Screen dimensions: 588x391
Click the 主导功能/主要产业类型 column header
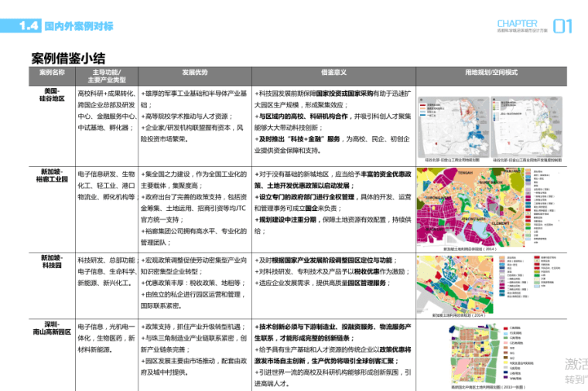click(107, 76)
